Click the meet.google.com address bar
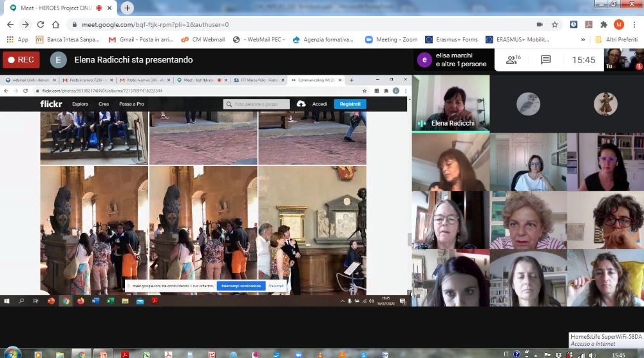The height and width of the screenshot is (358, 644). click(258, 24)
